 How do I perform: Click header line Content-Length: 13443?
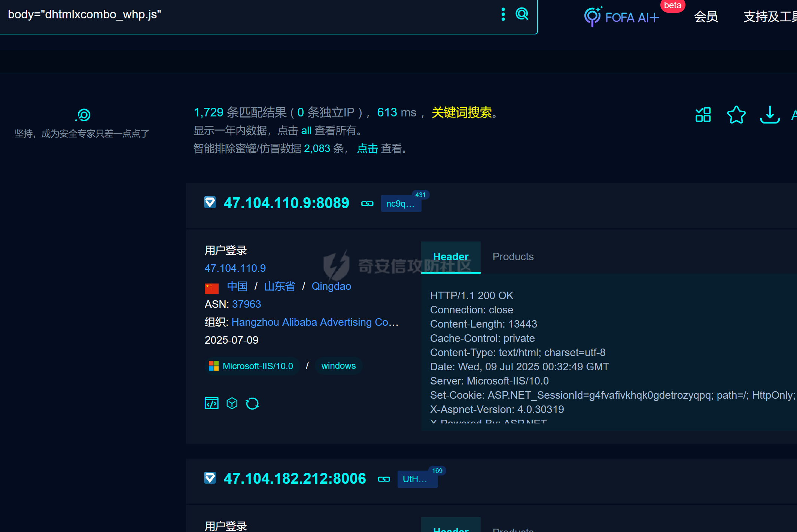coord(483,324)
